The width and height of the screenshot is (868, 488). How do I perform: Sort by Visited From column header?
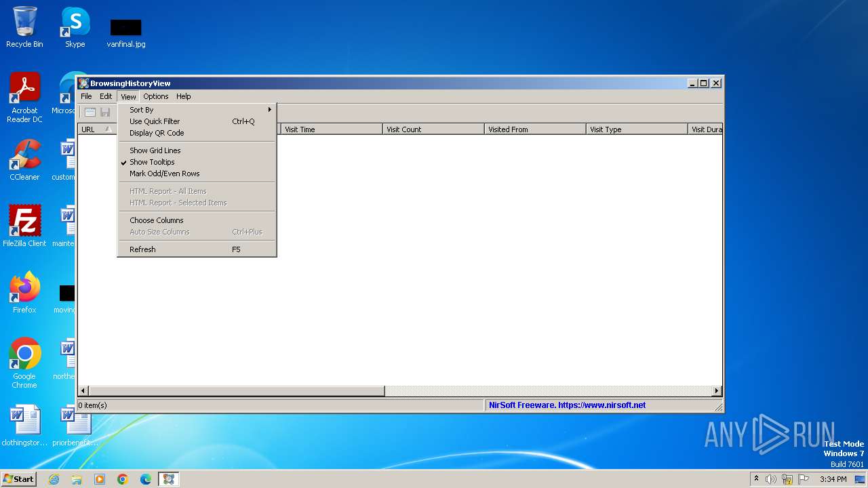point(535,129)
